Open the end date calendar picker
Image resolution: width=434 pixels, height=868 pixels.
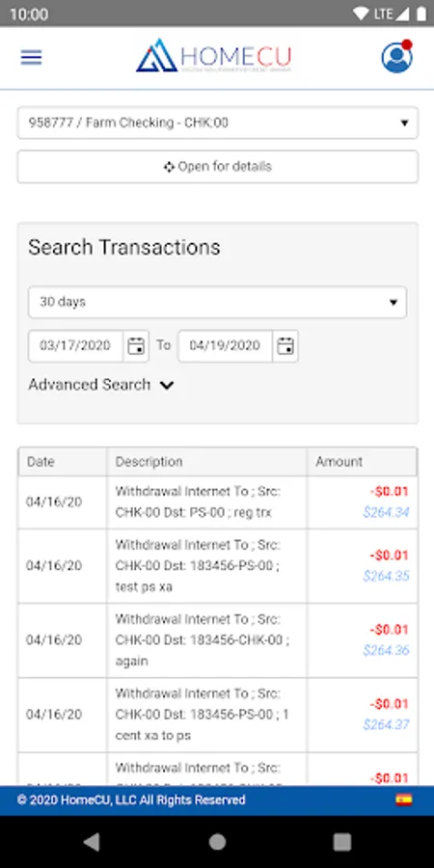point(285,346)
